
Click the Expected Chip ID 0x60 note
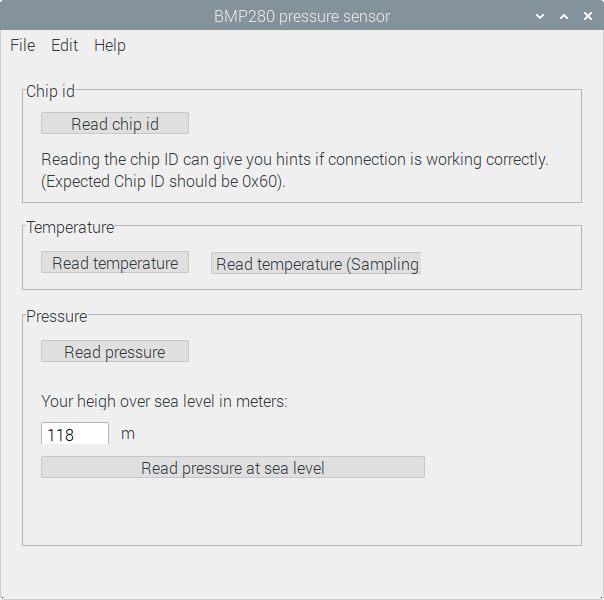tap(163, 182)
